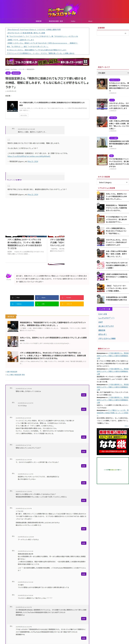Open the 新着記事 menu item
Image resolution: width=129 pixels, height=644 pixels.
(39, 21)
